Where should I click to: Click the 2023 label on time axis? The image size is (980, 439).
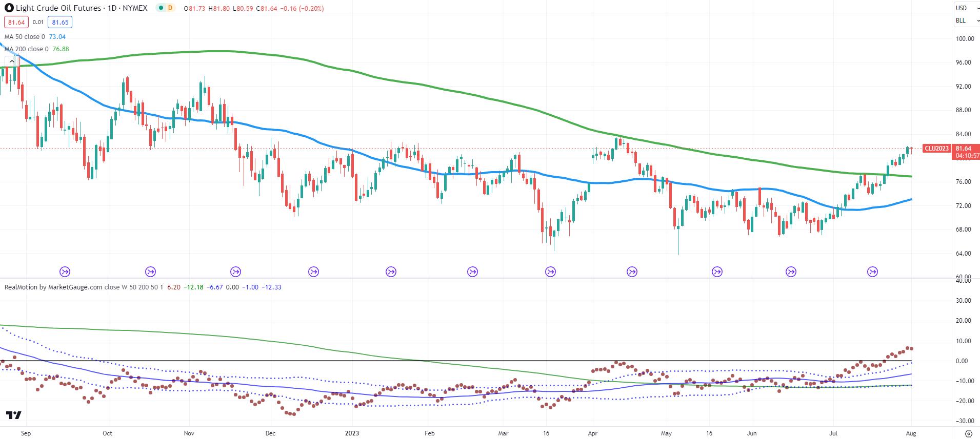(352, 433)
